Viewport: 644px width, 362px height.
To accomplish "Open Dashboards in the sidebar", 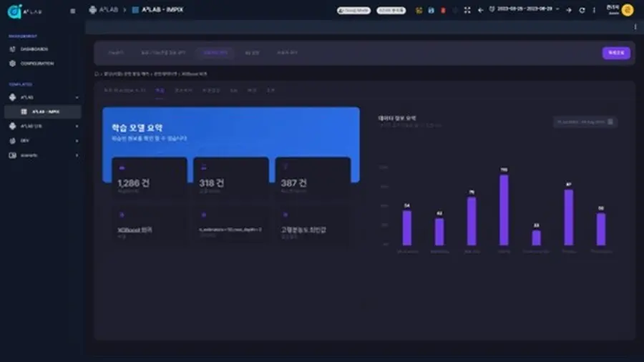I will coord(34,49).
